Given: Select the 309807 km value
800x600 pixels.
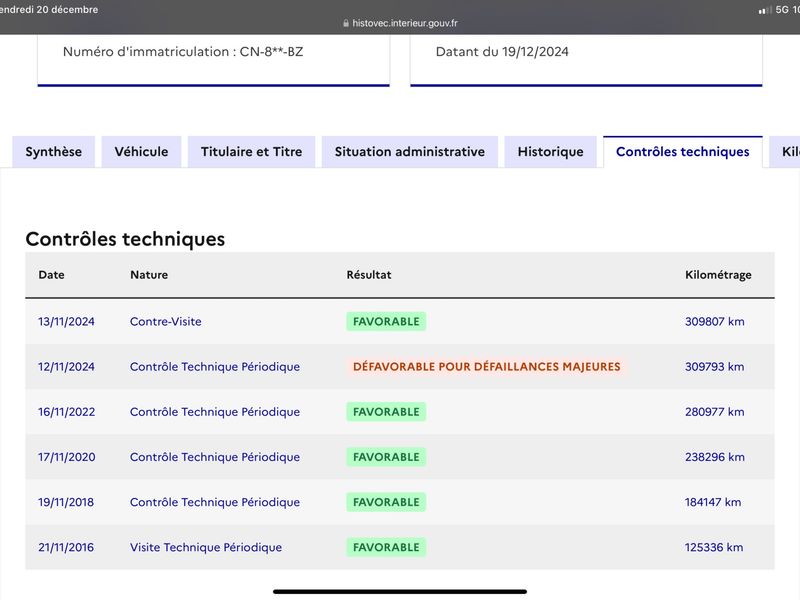Looking at the screenshot, I should (x=714, y=321).
